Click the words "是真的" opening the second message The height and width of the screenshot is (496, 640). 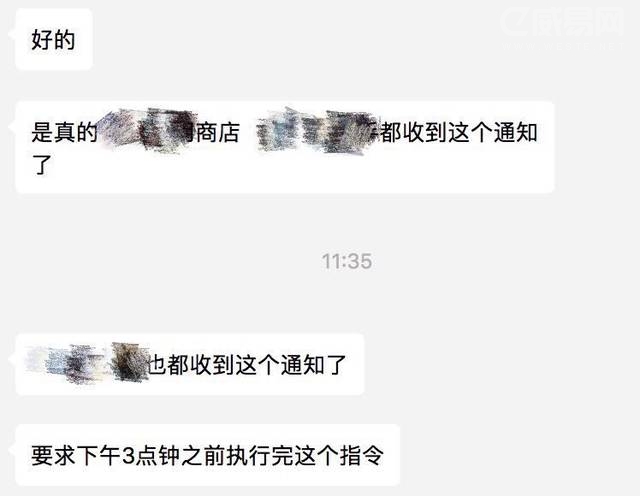click(64, 133)
